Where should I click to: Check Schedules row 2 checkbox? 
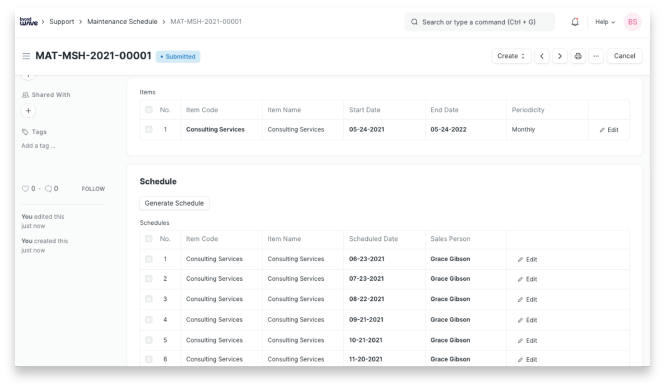[148, 279]
